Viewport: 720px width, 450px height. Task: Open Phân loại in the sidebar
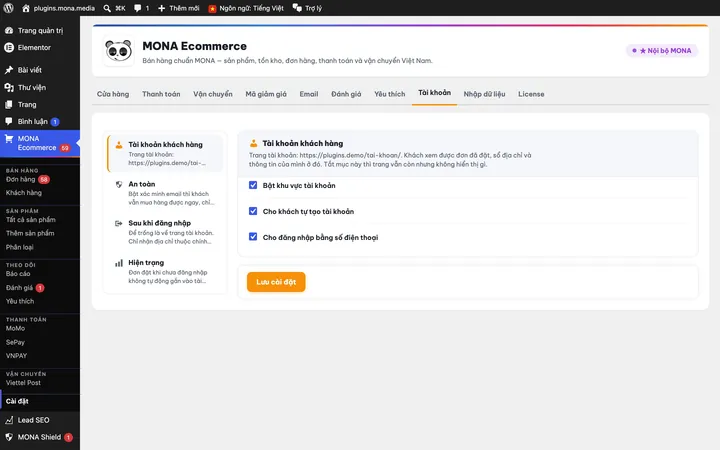(x=20, y=247)
